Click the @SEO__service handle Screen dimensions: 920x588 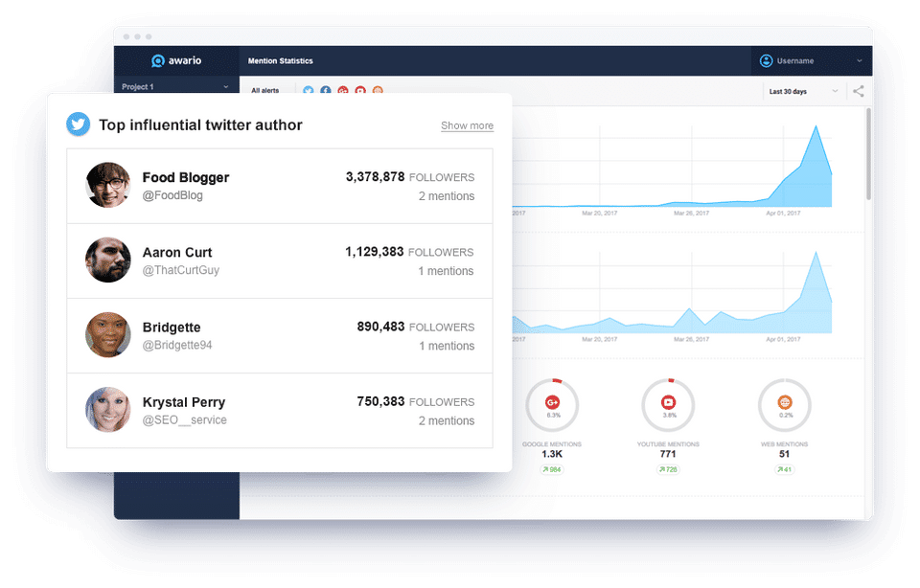(184, 420)
